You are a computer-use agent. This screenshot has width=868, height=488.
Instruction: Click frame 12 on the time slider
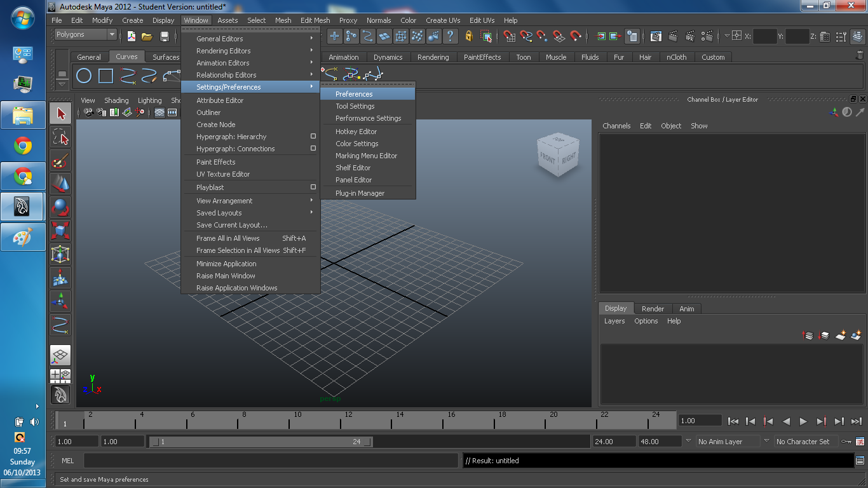[x=348, y=420]
